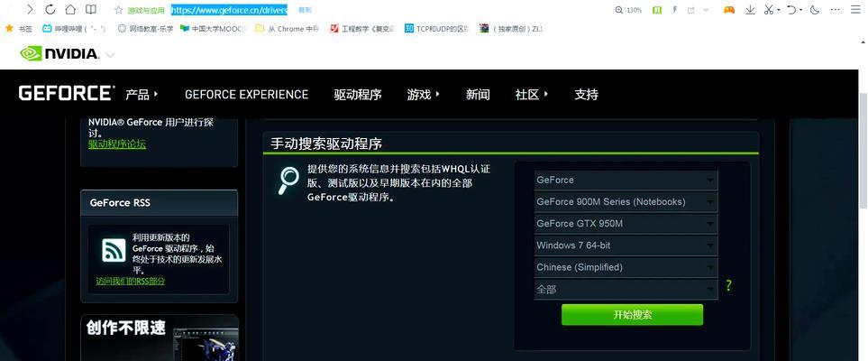The image size is (868, 361).
Task: Open the GeForce GTX 950M product dropdown
Action: click(626, 224)
